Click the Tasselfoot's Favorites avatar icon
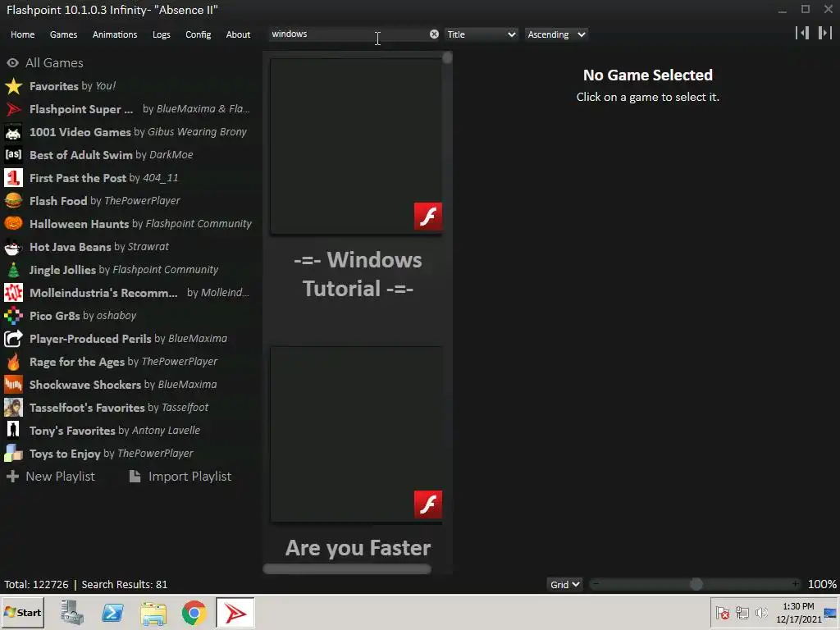 pyautogui.click(x=13, y=408)
